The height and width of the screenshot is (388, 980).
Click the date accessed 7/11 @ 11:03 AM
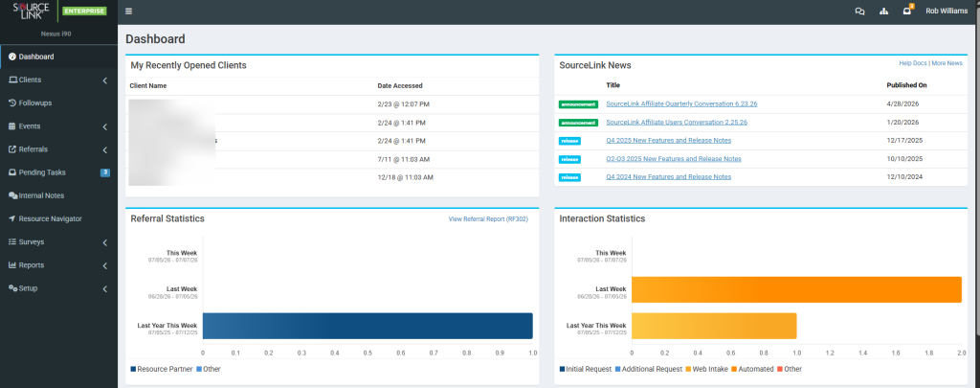click(x=403, y=159)
